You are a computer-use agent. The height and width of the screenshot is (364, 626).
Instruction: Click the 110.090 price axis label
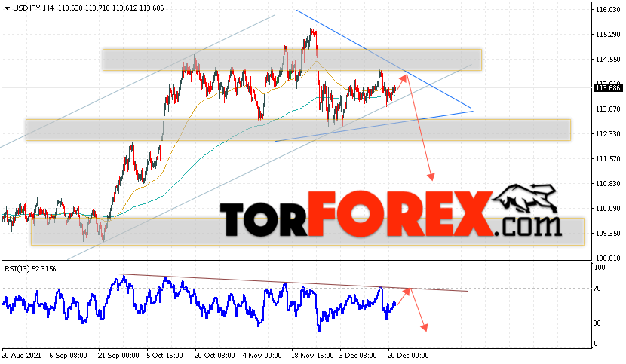(x=608, y=208)
